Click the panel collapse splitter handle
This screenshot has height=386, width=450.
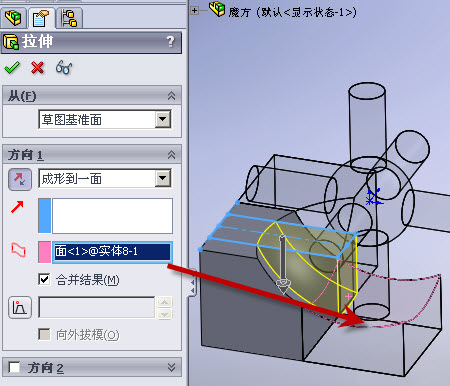pyautogui.click(x=192, y=287)
